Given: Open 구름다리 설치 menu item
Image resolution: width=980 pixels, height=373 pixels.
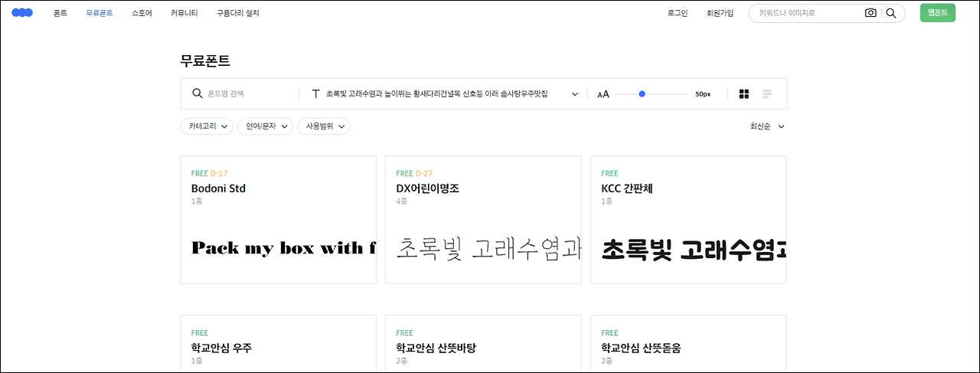Looking at the screenshot, I should (x=237, y=13).
